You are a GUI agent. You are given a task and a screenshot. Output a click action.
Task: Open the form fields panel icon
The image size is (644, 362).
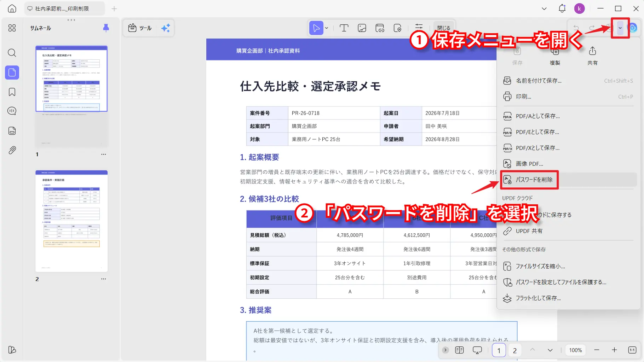12,131
